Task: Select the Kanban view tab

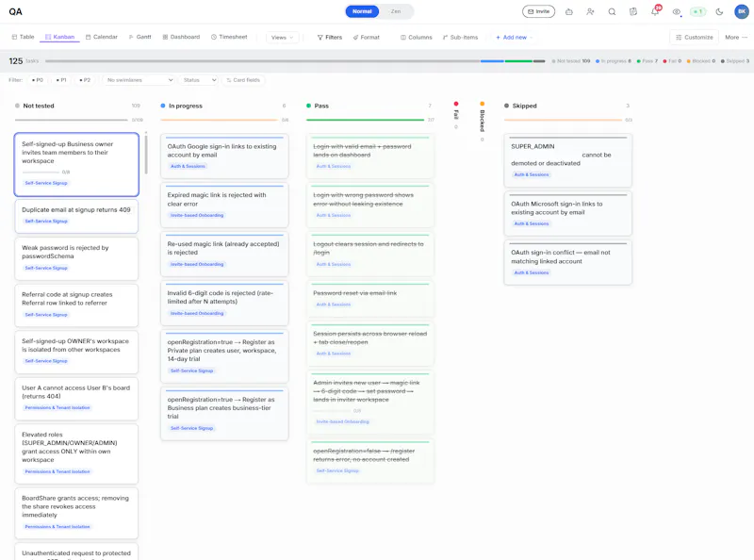Action: point(59,37)
